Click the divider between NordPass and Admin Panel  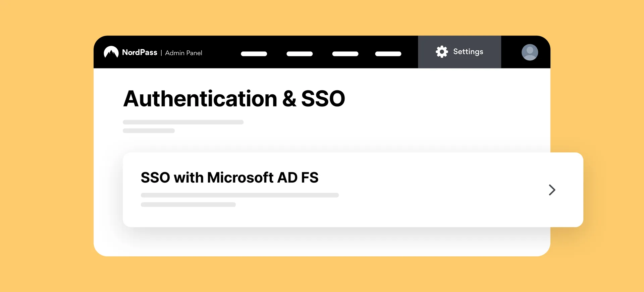coord(161,53)
